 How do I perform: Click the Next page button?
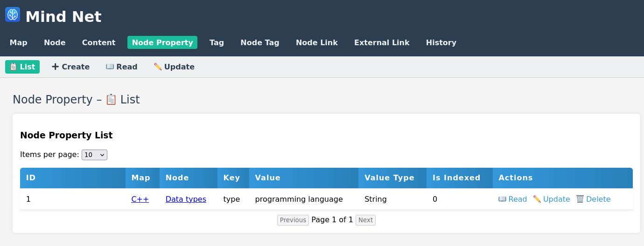tap(365, 220)
